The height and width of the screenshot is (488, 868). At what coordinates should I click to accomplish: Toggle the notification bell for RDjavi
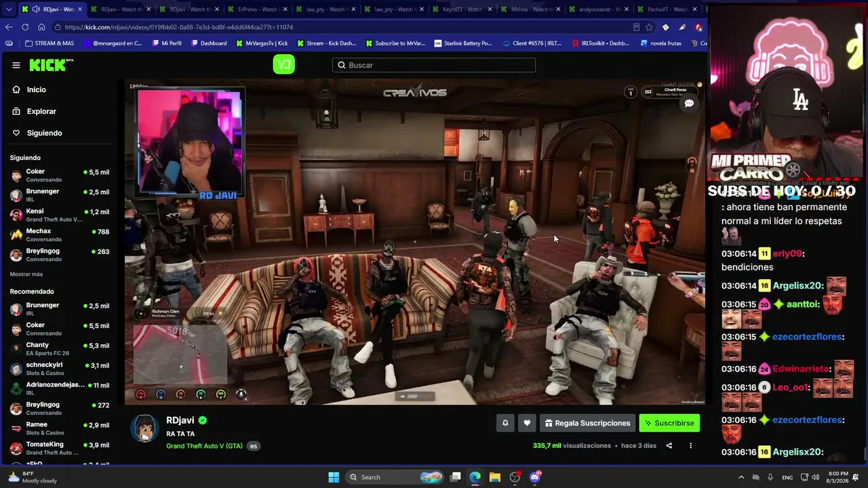(505, 423)
